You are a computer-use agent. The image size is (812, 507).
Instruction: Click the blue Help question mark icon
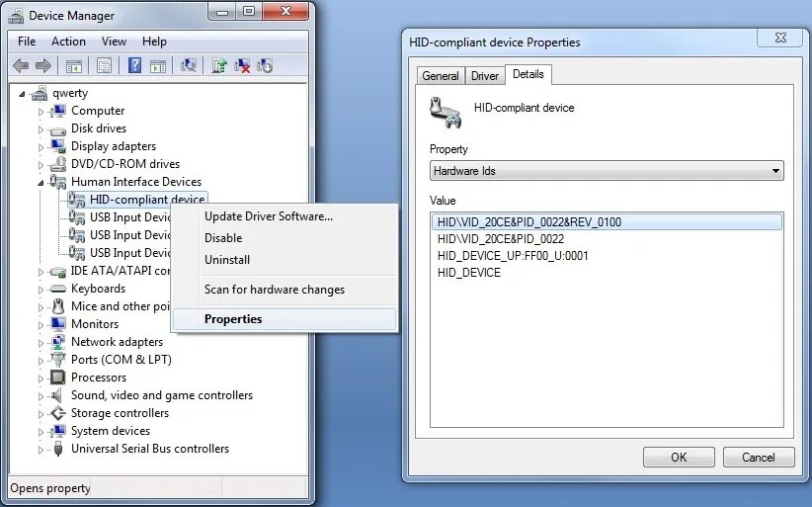[134, 66]
